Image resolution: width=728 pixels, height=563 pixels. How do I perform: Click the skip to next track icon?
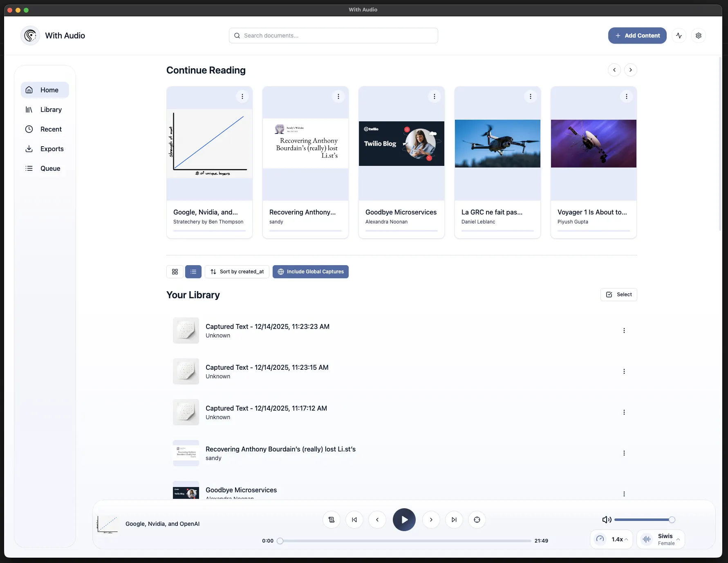454,520
